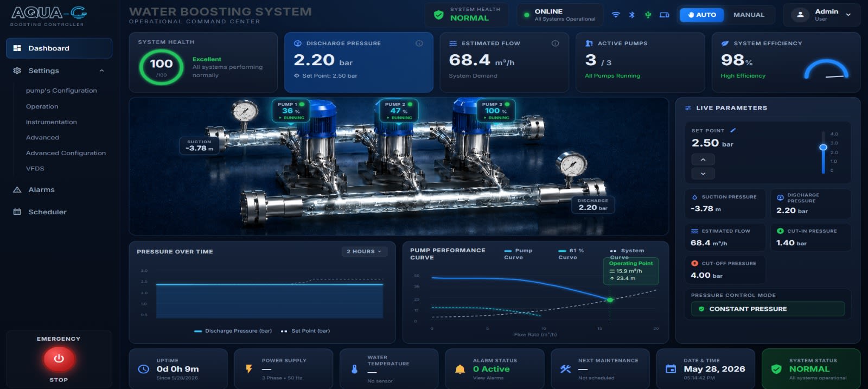868x389 pixels.
Task: Click the Settings gear icon in sidebar
Action: point(17,71)
